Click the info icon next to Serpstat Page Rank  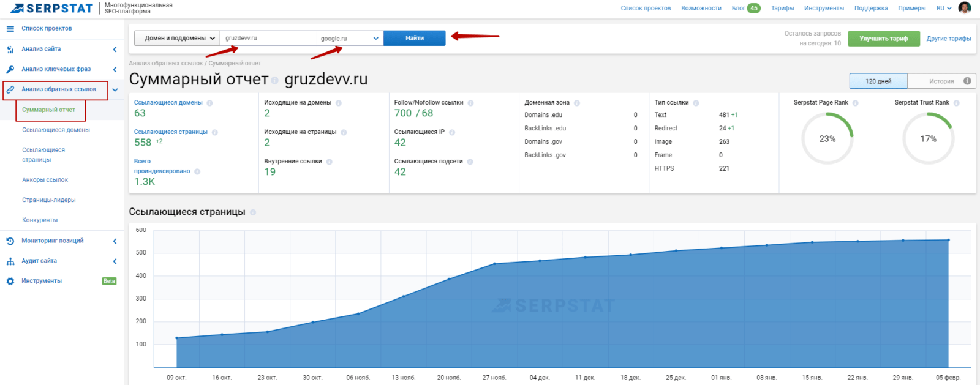coord(856,103)
